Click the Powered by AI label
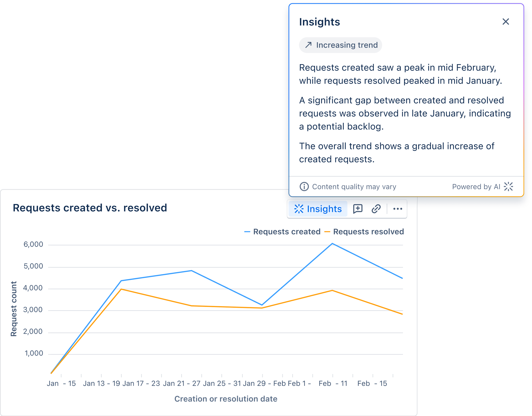532x416 pixels. (476, 187)
